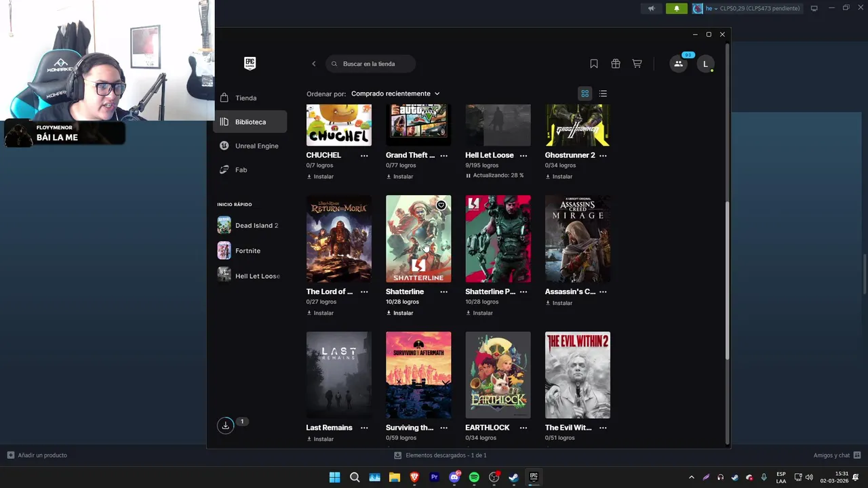Viewport: 868px width, 488px height.
Task: Open options menu for Hell Let Loose
Action: coord(524,155)
